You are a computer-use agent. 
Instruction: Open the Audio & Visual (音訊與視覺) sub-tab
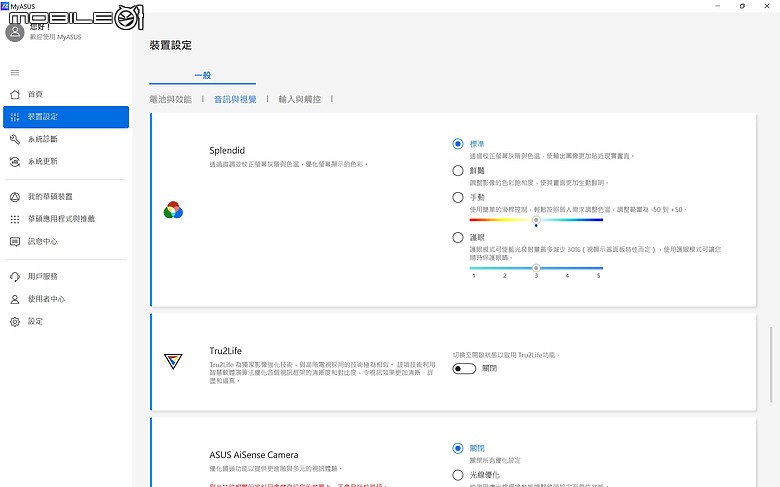point(235,99)
